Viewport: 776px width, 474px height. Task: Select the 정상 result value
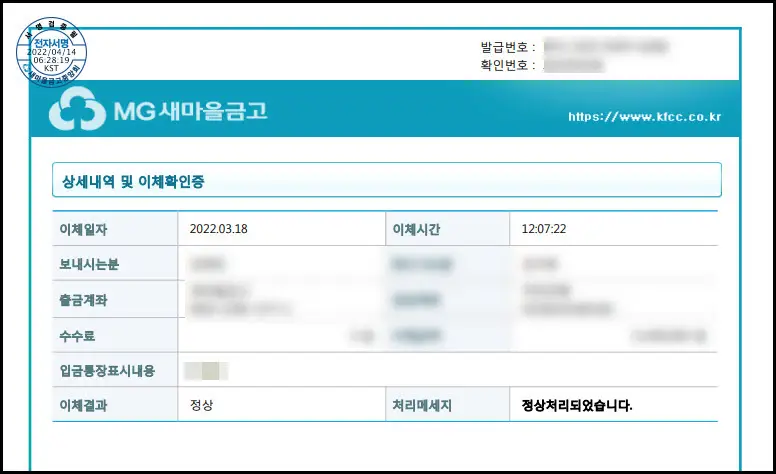coord(201,405)
